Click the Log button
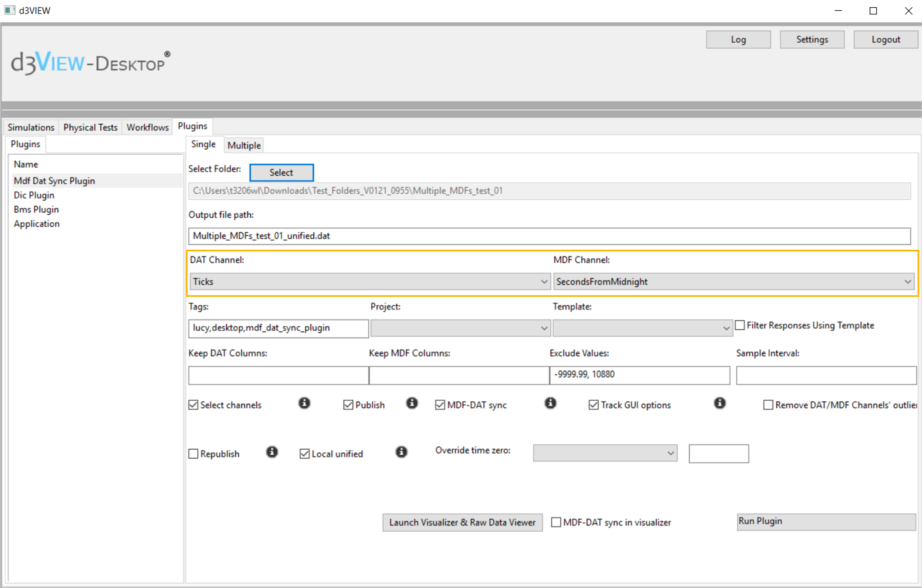922x588 pixels. 738,39
